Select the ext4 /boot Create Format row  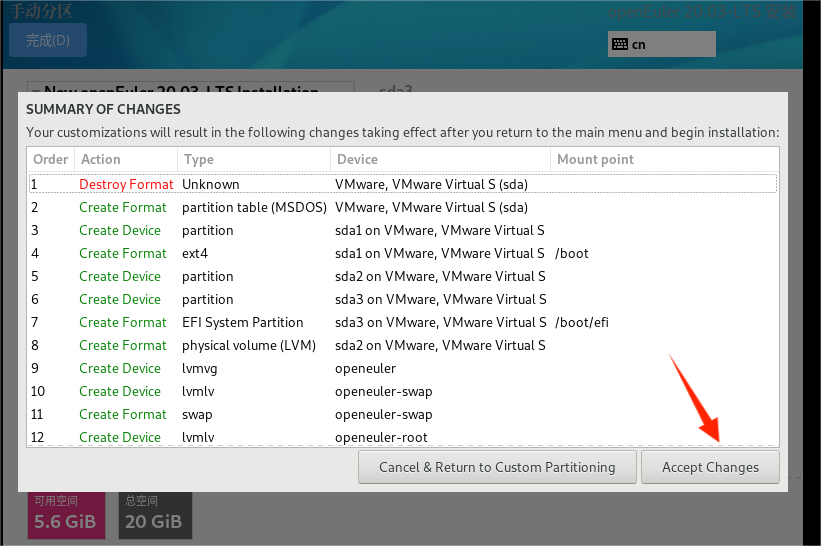(400, 253)
